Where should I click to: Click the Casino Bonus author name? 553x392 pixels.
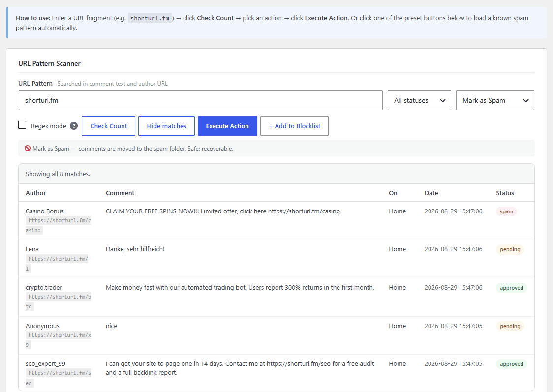(x=44, y=211)
